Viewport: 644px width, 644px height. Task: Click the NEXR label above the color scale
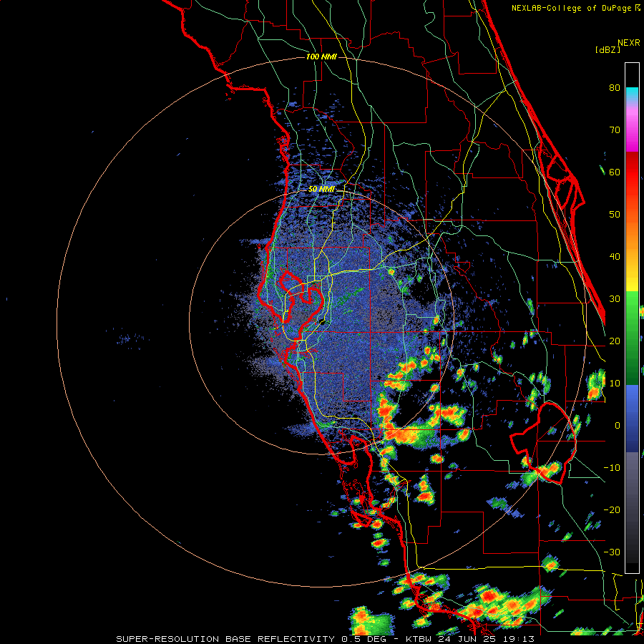point(628,43)
